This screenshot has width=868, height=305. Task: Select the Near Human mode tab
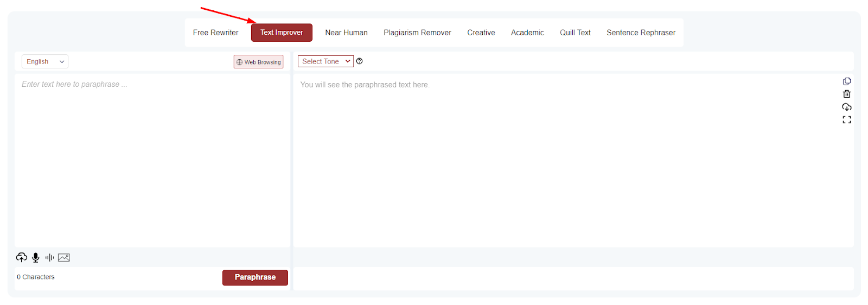pyautogui.click(x=346, y=33)
